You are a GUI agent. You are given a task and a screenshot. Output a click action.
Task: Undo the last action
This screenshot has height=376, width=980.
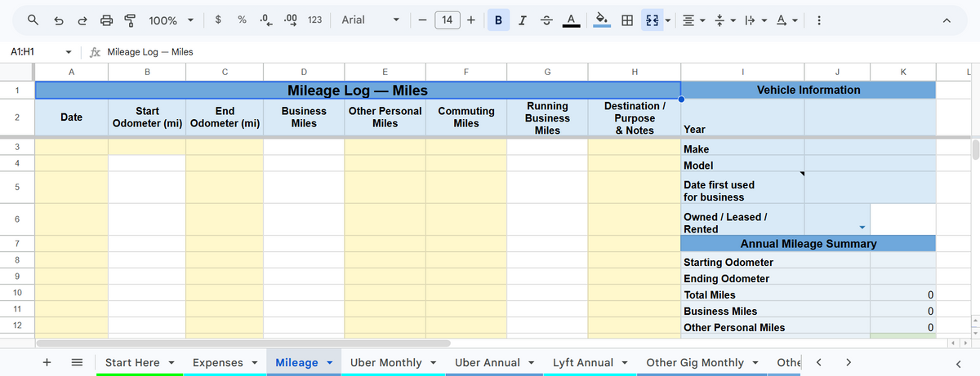(x=59, y=20)
